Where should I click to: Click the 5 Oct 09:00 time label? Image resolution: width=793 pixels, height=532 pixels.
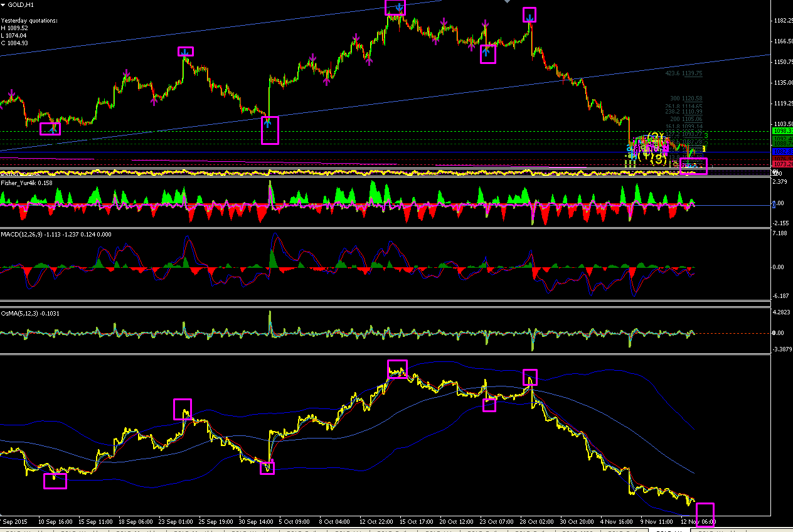click(x=294, y=521)
